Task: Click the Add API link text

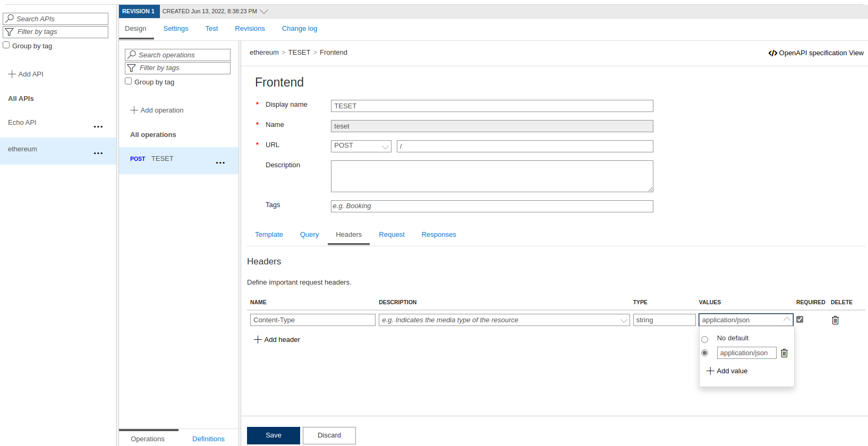Action: (31, 74)
